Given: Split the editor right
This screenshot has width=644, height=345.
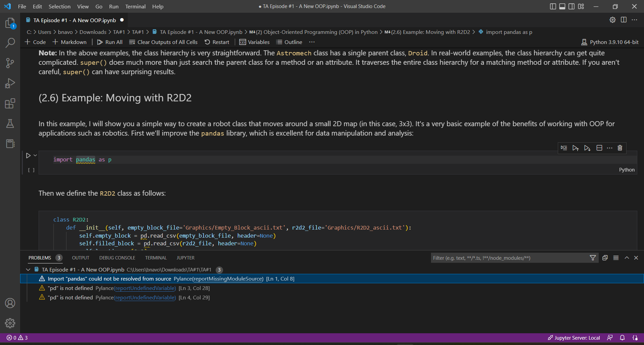Looking at the screenshot, I should (x=624, y=20).
